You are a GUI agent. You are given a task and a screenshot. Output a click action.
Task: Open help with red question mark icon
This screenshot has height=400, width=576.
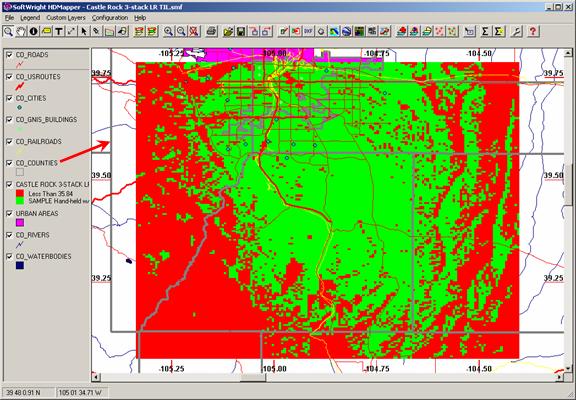[x=533, y=32]
